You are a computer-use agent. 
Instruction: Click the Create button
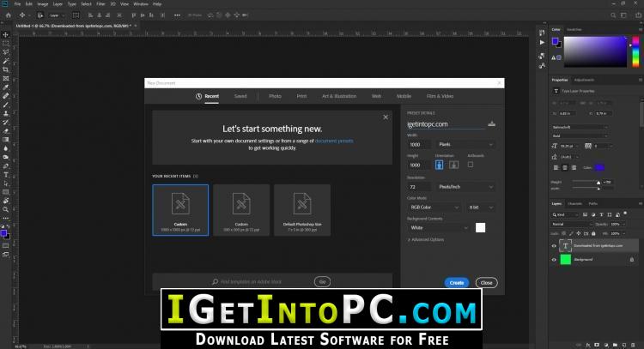point(456,283)
